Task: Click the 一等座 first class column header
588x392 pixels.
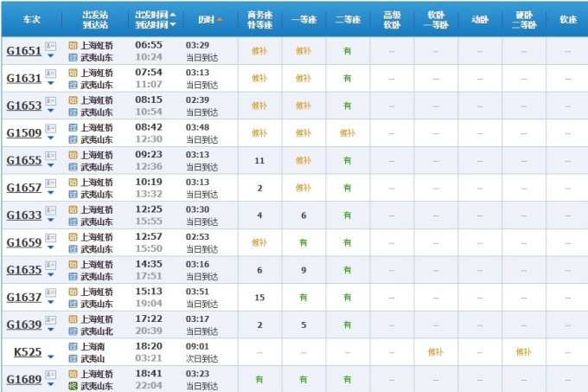Action: (x=304, y=20)
